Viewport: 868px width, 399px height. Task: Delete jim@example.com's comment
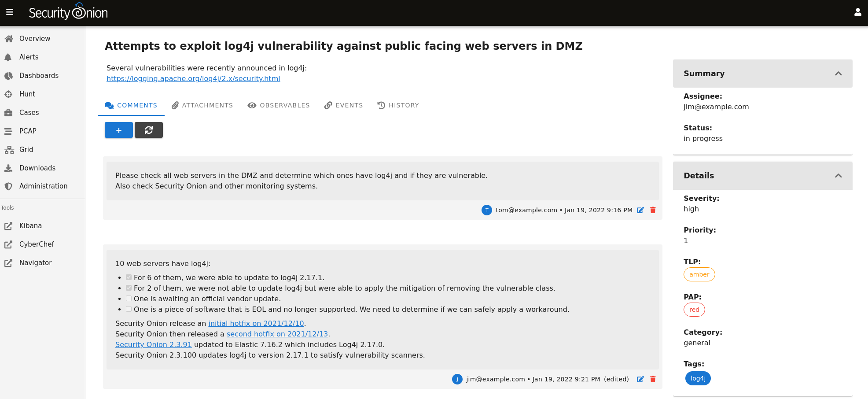pyautogui.click(x=653, y=379)
